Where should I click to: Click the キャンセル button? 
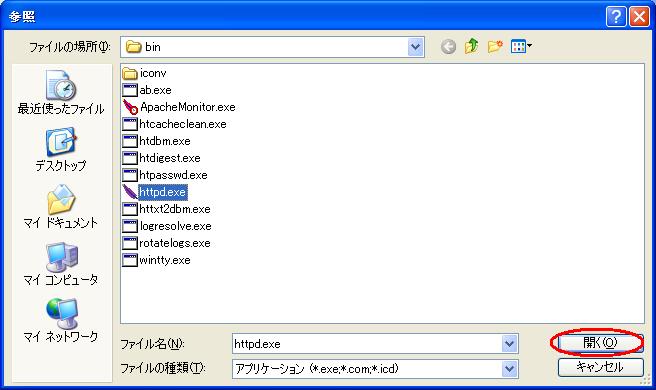point(600,367)
